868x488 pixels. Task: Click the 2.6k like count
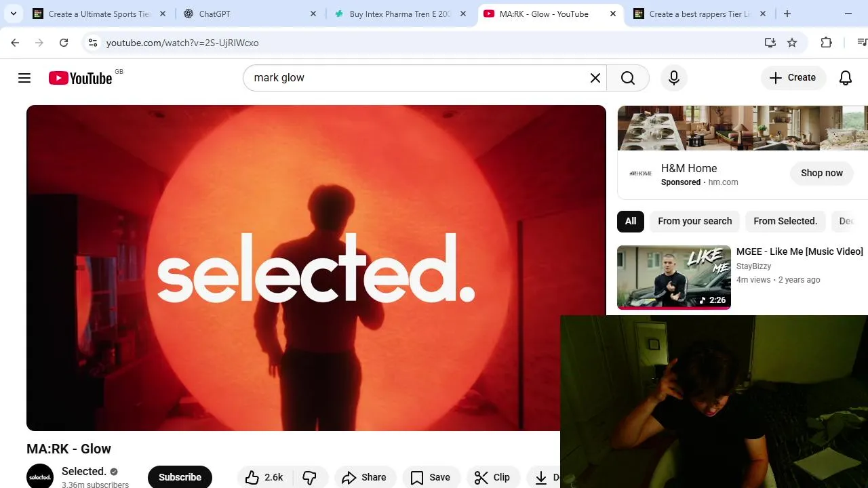274,478
